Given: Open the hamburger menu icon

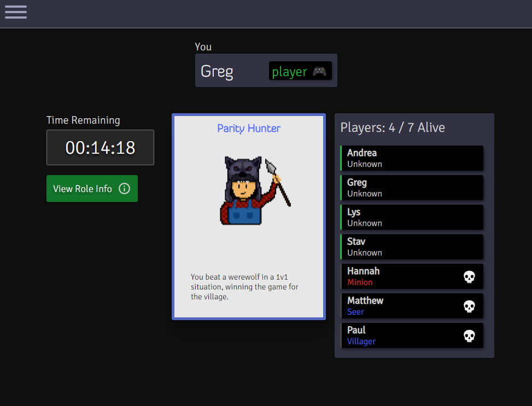Looking at the screenshot, I should coord(16,12).
